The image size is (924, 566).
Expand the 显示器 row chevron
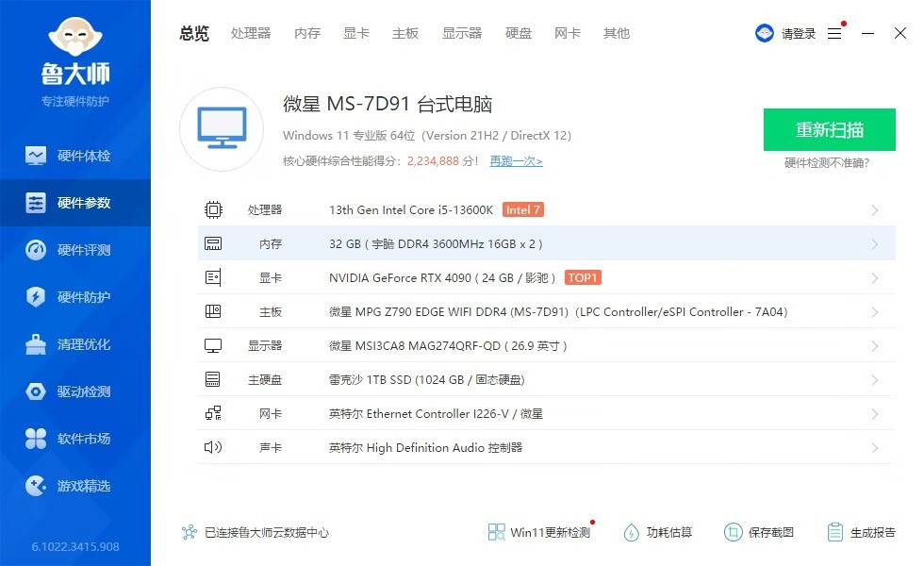pos(875,346)
